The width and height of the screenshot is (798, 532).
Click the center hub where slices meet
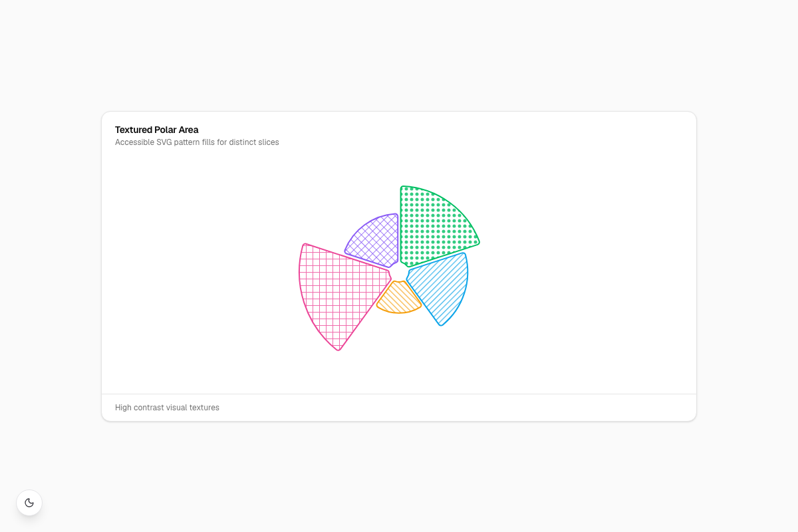(399, 274)
